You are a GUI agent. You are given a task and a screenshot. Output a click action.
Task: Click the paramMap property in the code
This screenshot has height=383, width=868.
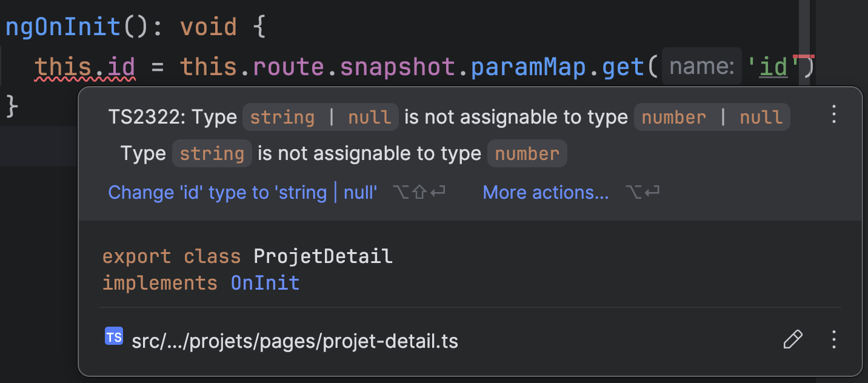coord(528,67)
